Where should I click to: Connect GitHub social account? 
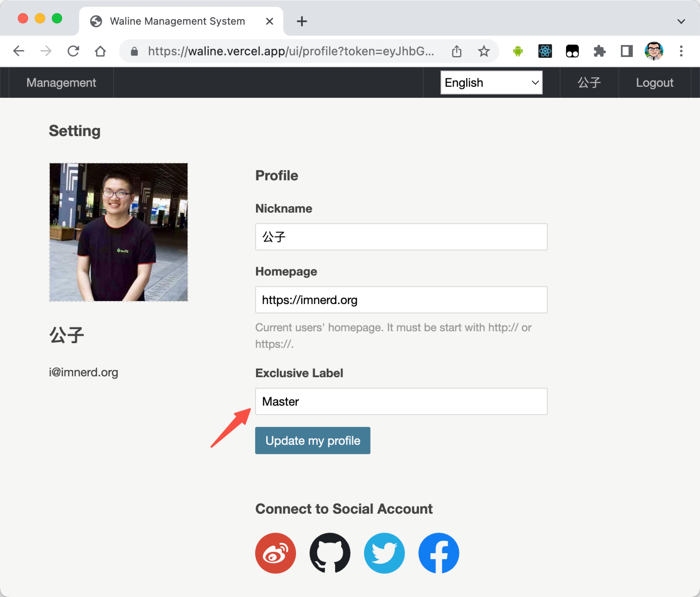[x=330, y=553]
